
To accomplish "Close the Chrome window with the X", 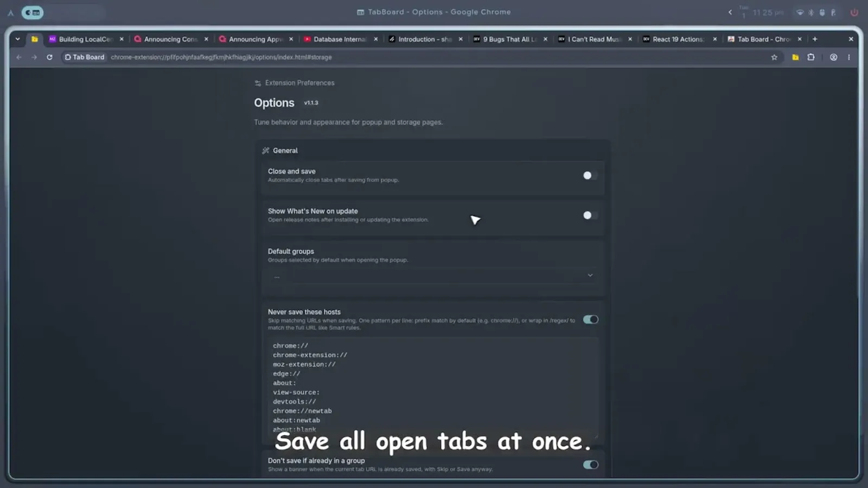I will (851, 39).
